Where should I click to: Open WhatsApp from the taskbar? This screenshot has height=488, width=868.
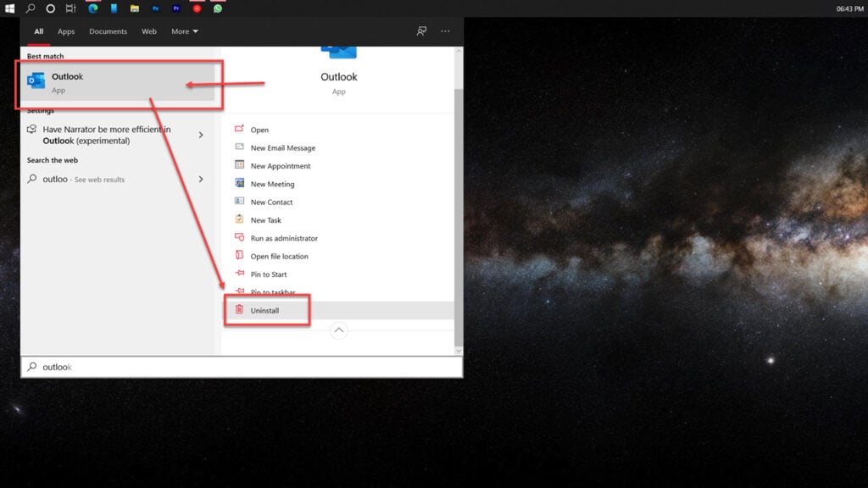tap(218, 8)
